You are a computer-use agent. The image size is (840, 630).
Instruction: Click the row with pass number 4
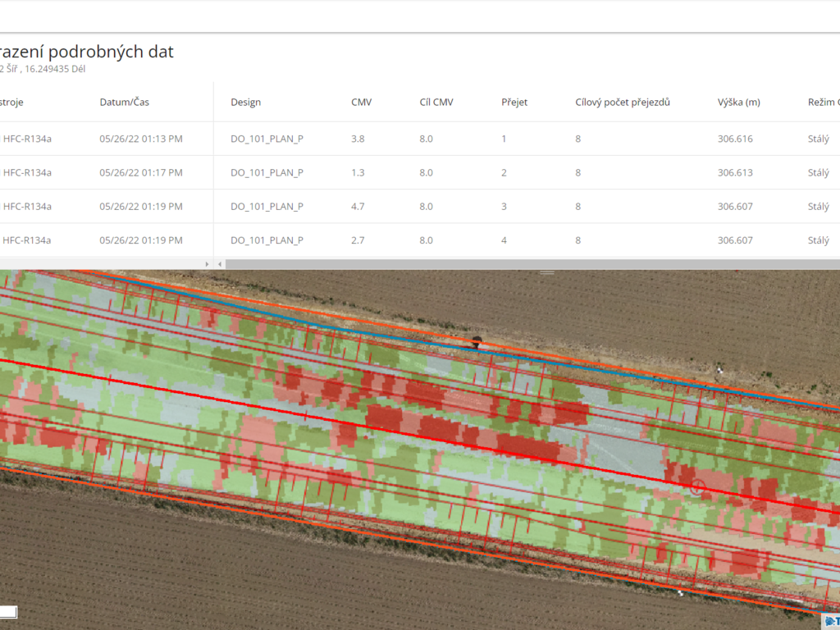pos(504,240)
